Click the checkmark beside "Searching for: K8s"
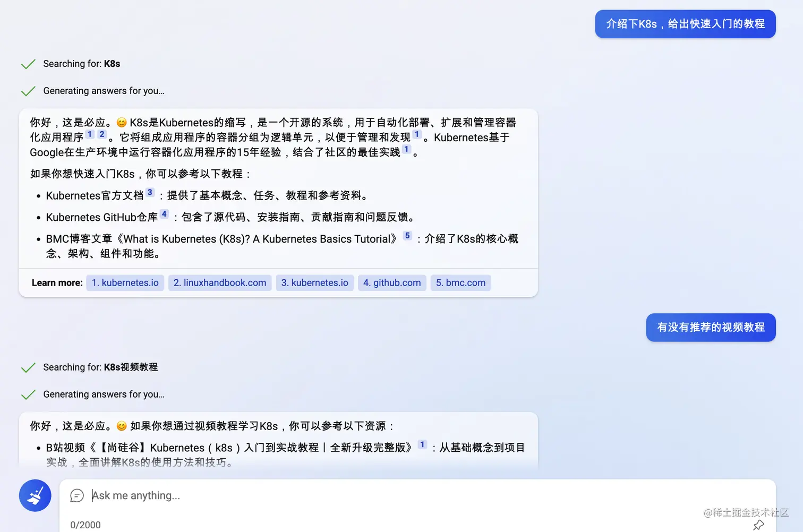The image size is (803, 532). 28,64
